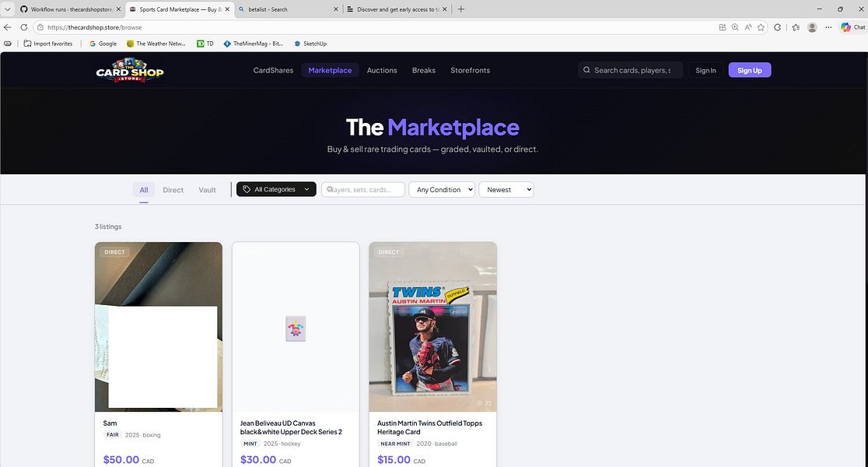This screenshot has height=467, width=868.
Task: Click the NEAR MINT condition badge
Action: (x=395, y=444)
